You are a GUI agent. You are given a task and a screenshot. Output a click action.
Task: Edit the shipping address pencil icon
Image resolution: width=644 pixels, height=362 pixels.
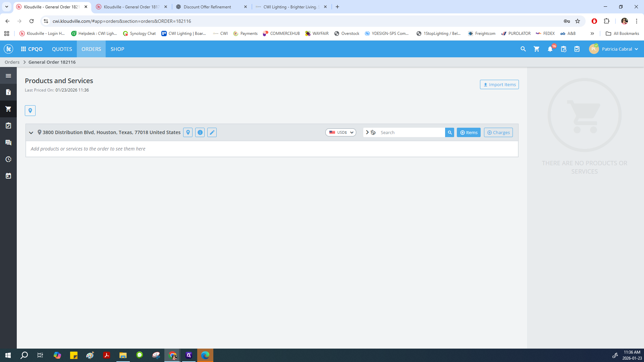(212, 132)
